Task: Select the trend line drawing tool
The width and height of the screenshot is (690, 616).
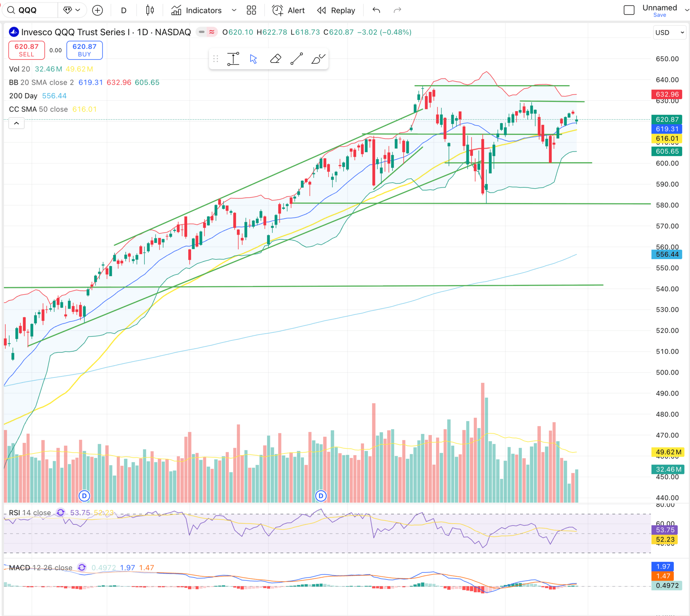Action: (296, 59)
